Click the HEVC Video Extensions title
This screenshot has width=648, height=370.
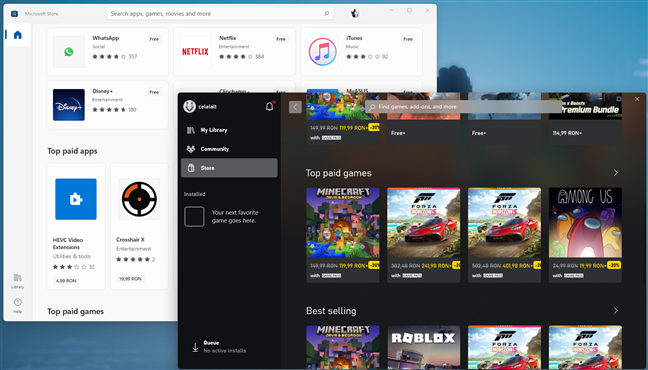point(68,243)
